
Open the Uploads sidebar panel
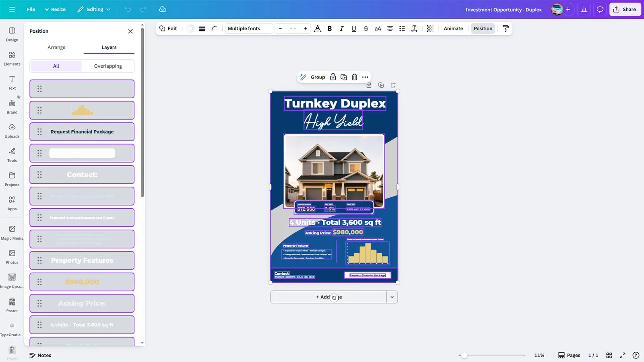pos(12,131)
